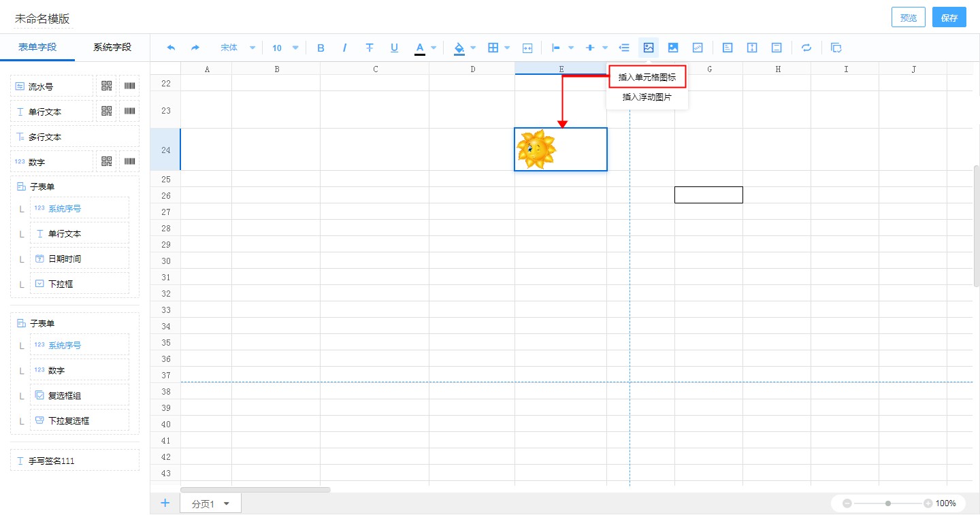Switch to the 系统字段 tab
This screenshot has height=515, width=980.
click(112, 47)
